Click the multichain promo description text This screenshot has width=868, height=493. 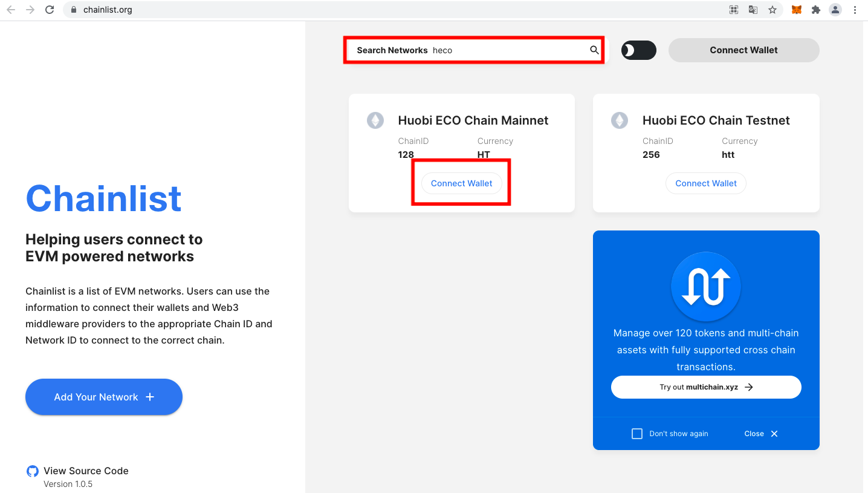pyautogui.click(x=706, y=350)
